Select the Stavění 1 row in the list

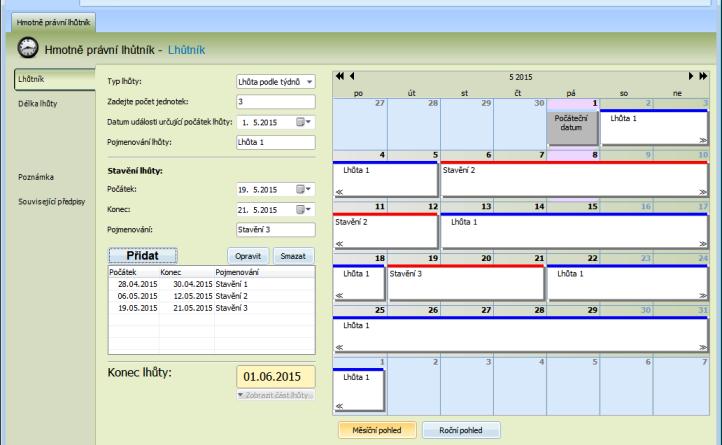[x=212, y=284]
